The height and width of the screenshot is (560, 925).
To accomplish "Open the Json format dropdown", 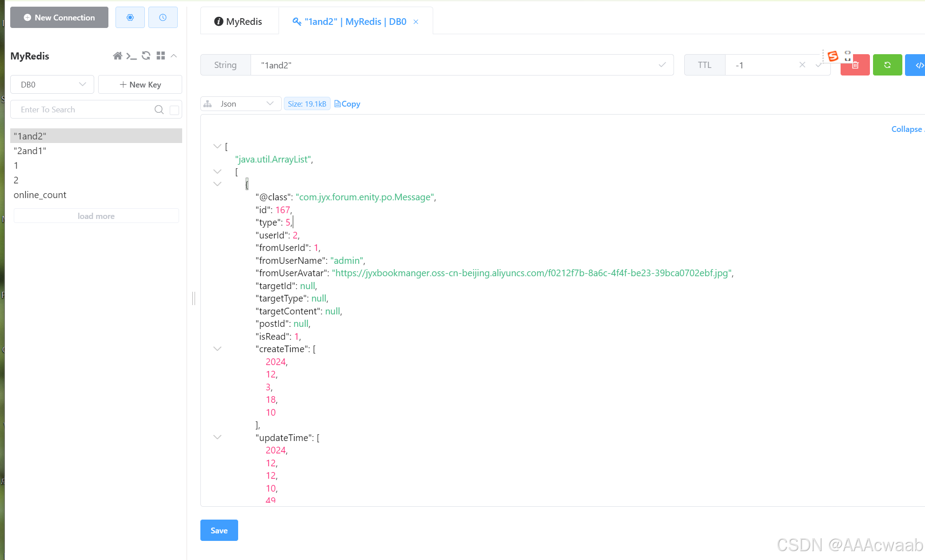I will click(240, 104).
